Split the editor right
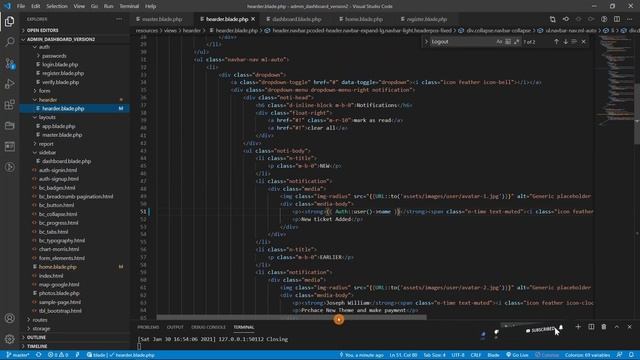Viewport: 640px width, 360px height. [617, 19]
